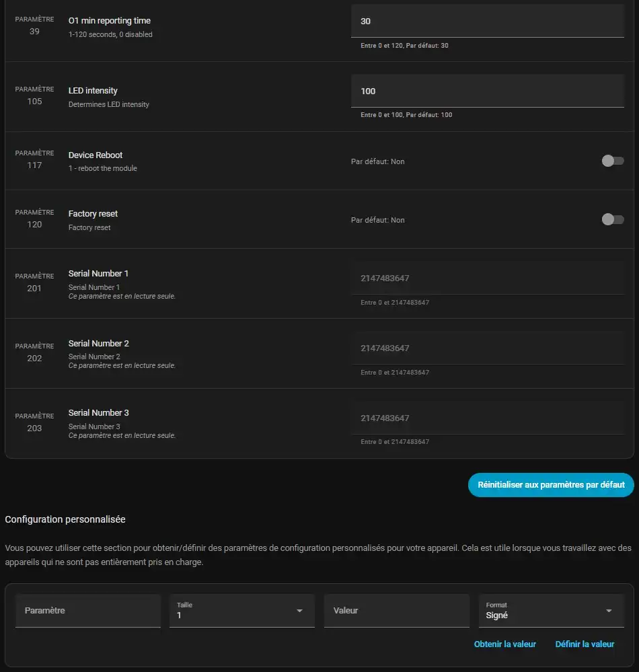The width and height of the screenshot is (639, 672).
Task: Click the Device Reboot parameter label
Action: (x=96, y=155)
